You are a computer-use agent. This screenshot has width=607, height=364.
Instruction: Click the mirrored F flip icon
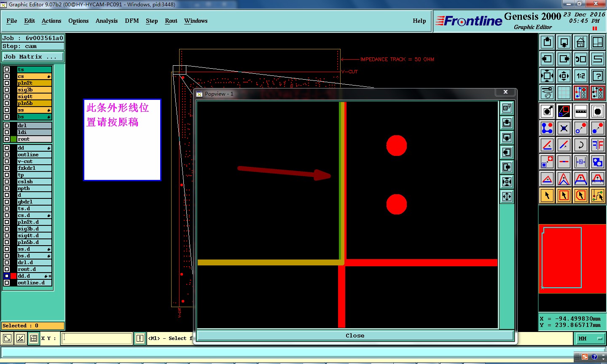pyautogui.click(x=598, y=145)
